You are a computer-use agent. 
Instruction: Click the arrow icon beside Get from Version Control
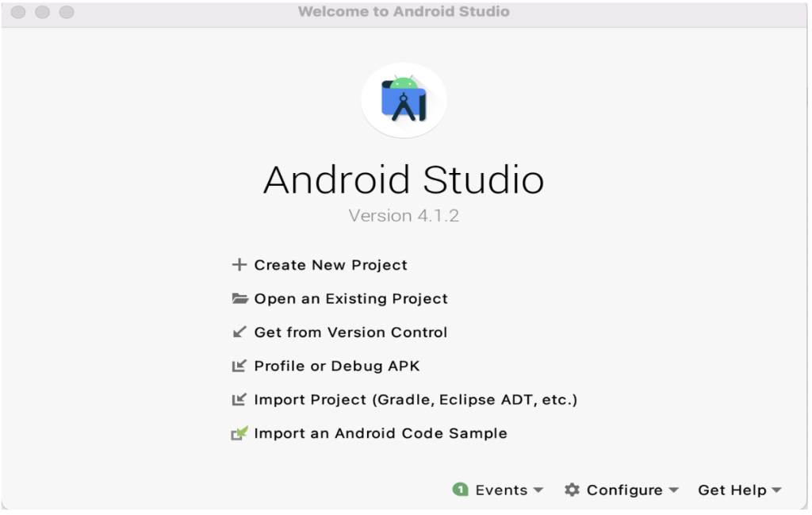239,332
